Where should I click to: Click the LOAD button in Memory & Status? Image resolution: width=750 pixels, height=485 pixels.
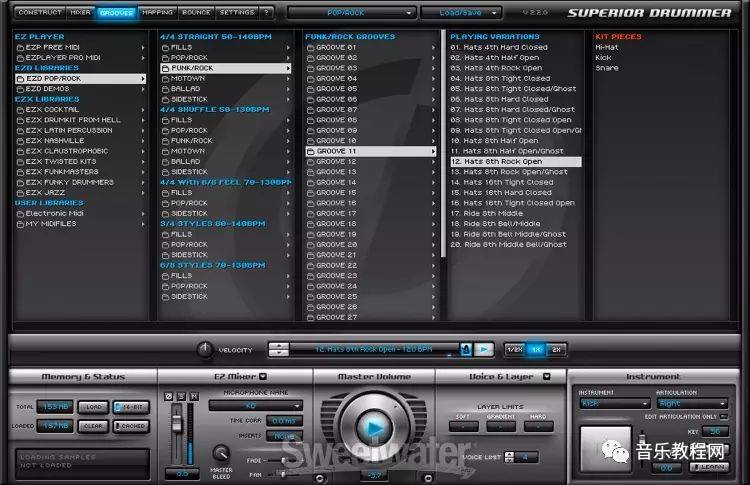[93, 407]
